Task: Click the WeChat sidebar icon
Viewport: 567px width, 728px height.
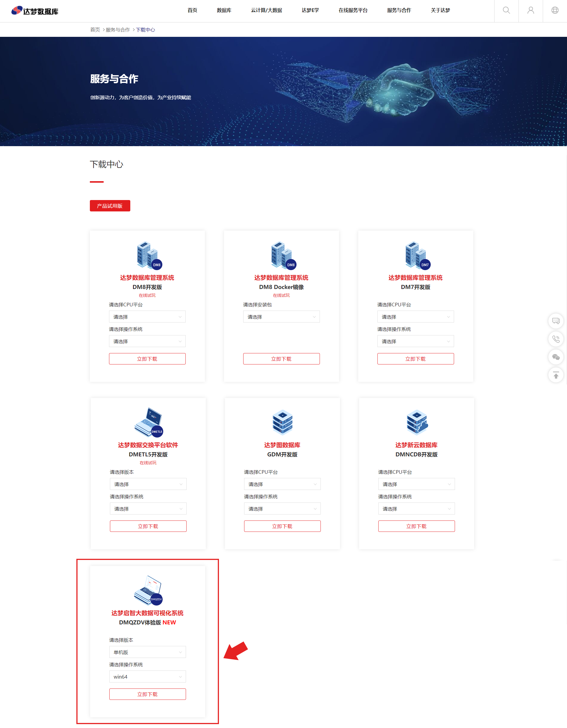Action: 556,357
